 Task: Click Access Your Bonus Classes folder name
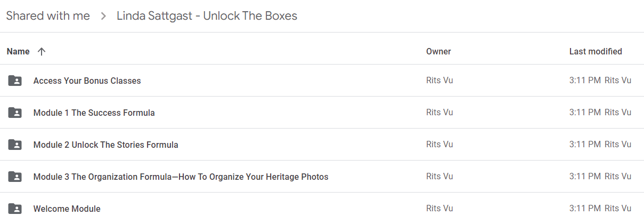pos(87,81)
